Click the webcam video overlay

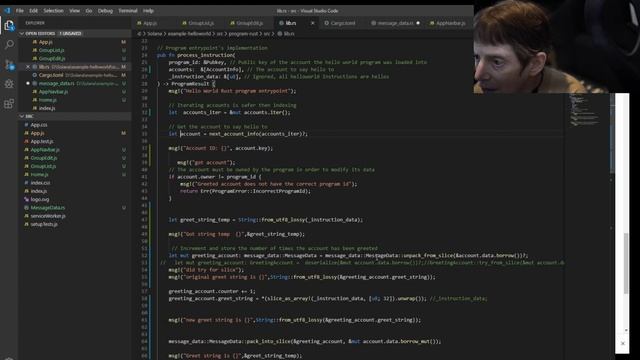[556, 47]
